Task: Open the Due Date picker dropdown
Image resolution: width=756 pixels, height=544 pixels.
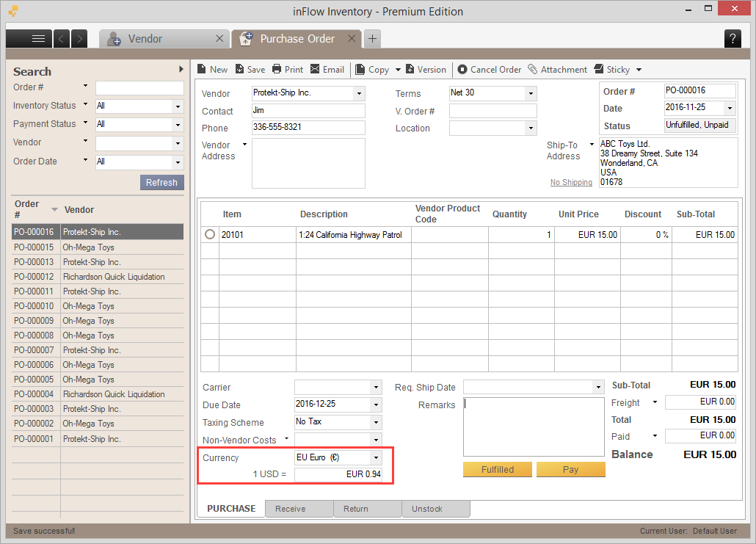Action: (376, 405)
